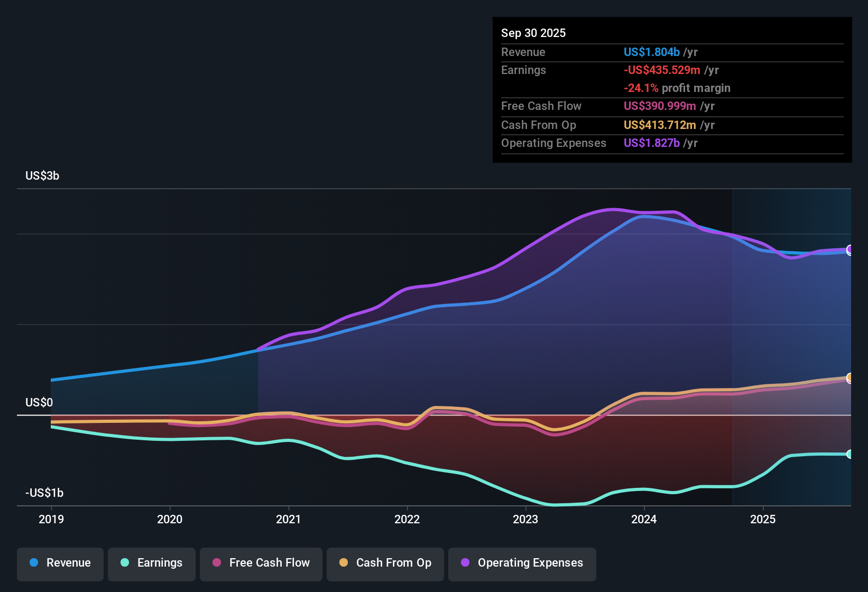Click the Cash From Op legend button

(x=385, y=563)
